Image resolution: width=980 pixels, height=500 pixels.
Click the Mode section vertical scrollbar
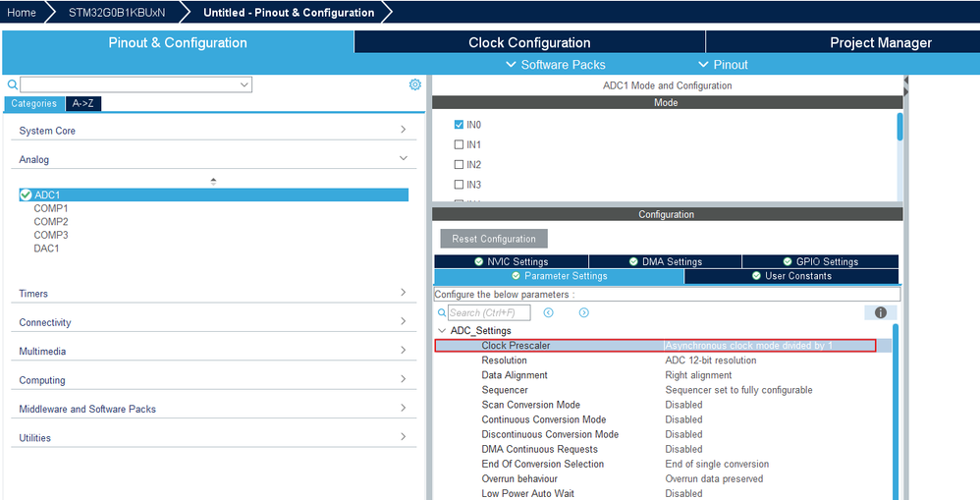click(900, 127)
